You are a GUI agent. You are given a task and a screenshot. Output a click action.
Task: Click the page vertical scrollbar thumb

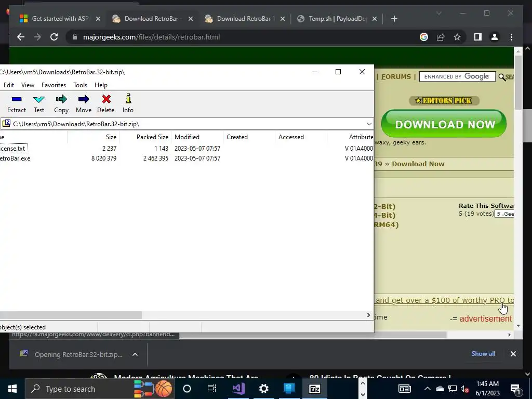click(518, 82)
